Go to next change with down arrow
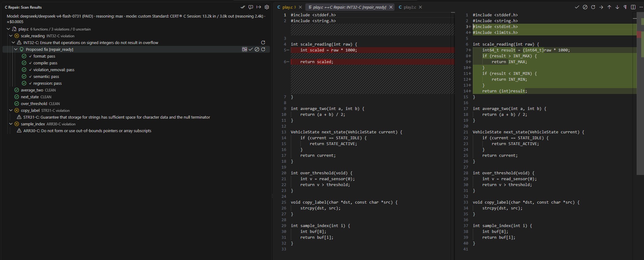Image resolution: width=644 pixels, height=260 pixels. [x=617, y=7]
